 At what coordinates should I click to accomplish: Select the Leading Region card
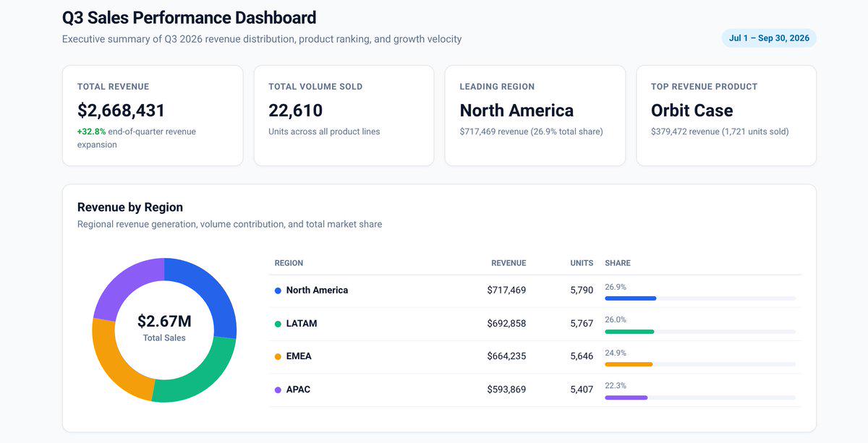pos(535,116)
